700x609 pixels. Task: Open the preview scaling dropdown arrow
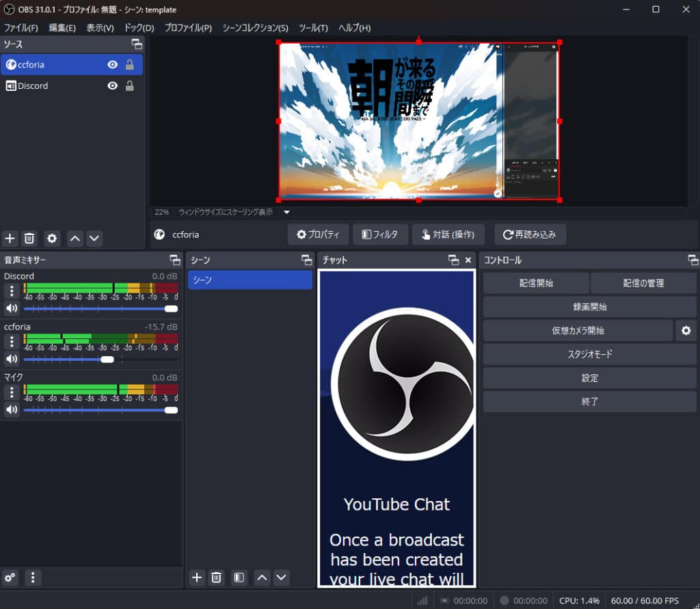pyautogui.click(x=286, y=213)
